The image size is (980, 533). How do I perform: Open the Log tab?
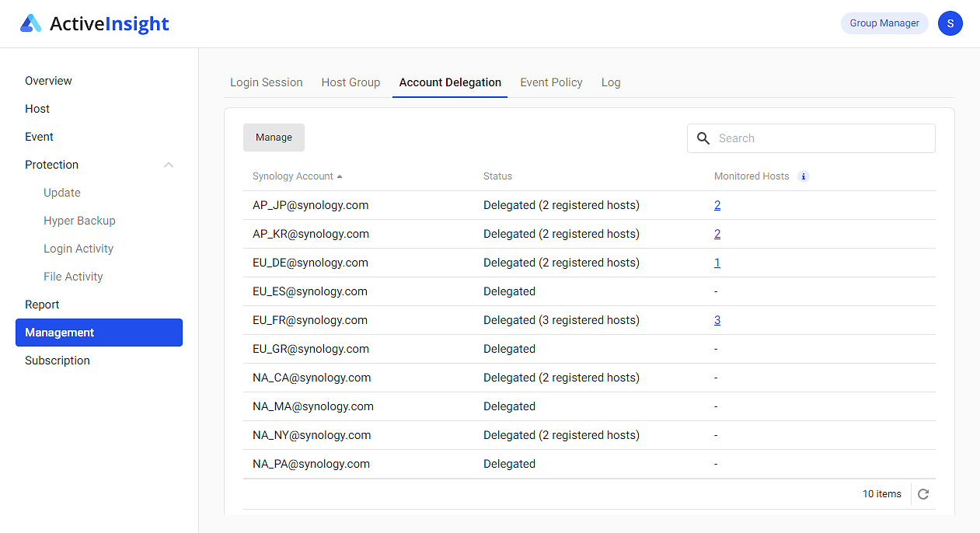[611, 82]
